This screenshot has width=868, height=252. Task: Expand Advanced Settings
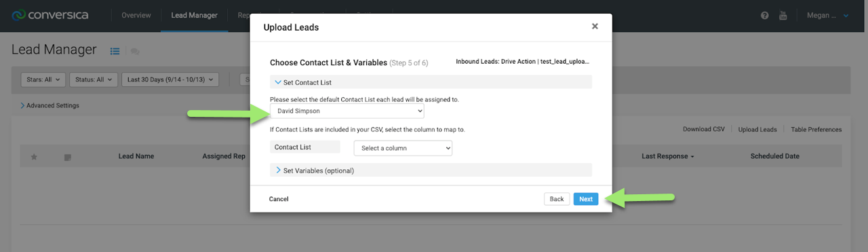50,105
